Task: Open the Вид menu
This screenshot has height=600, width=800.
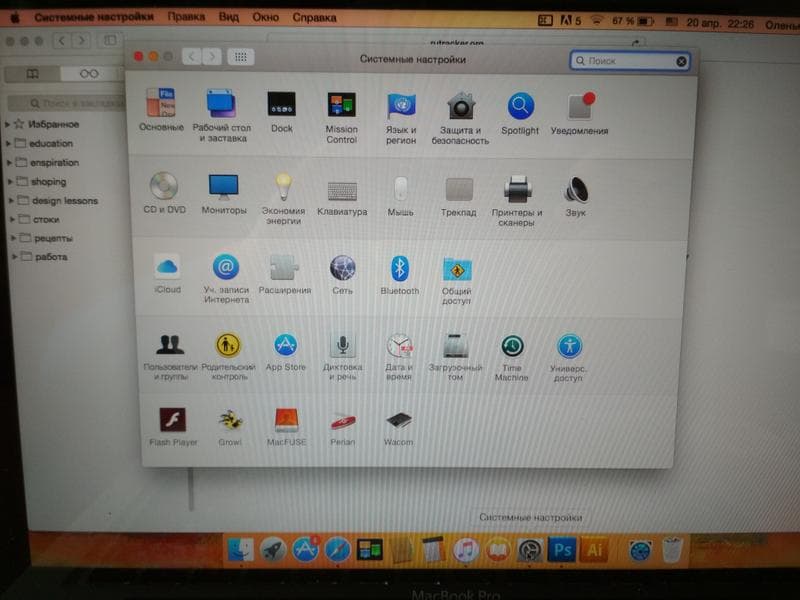Action: 229,17
